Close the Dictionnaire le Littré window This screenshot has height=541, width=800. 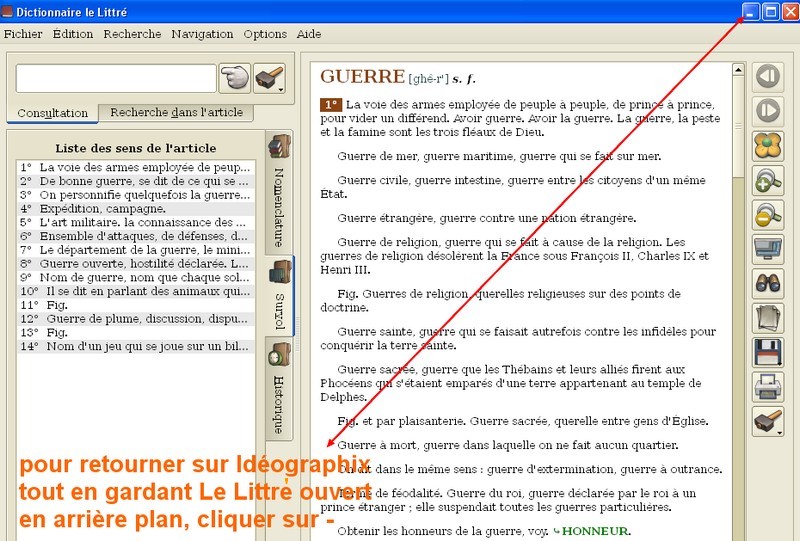tap(791, 11)
